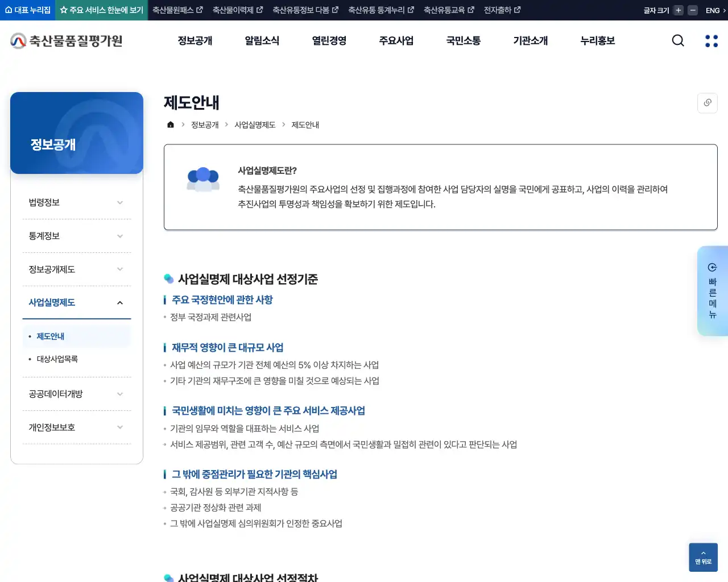Screen dimensions: 728x582
Task: Click the breadcrumb home icon
Action: (170, 124)
